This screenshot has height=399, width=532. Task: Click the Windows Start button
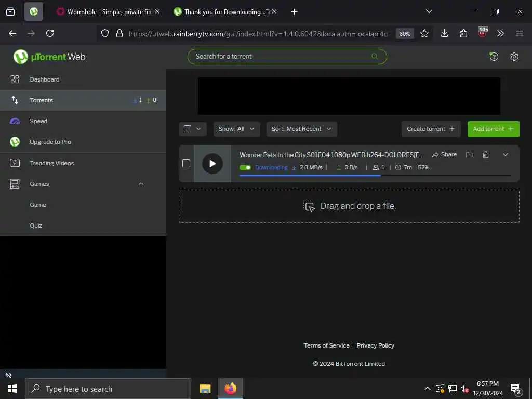[x=12, y=389]
